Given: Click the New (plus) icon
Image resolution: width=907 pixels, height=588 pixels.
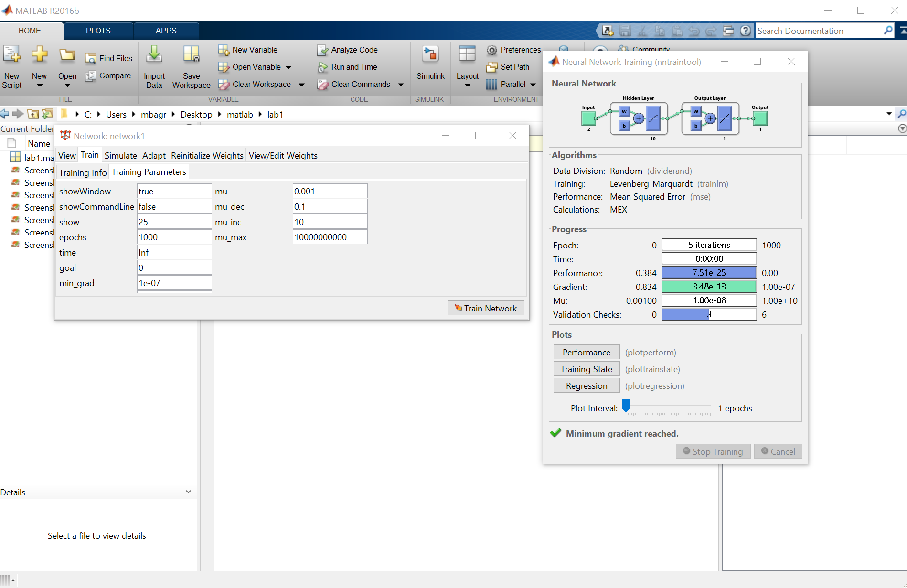Looking at the screenshot, I should coord(39,54).
